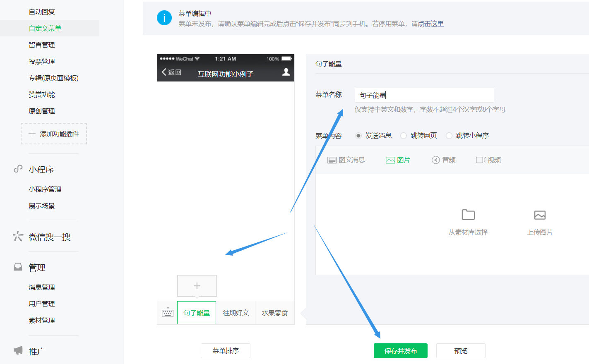Click the 返回 text in phone header
The height and width of the screenshot is (364, 589).
[x=175, y=72]
